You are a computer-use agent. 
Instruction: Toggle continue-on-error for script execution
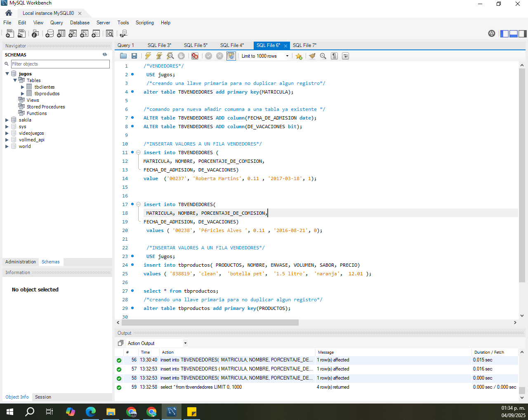coord(195,56)
